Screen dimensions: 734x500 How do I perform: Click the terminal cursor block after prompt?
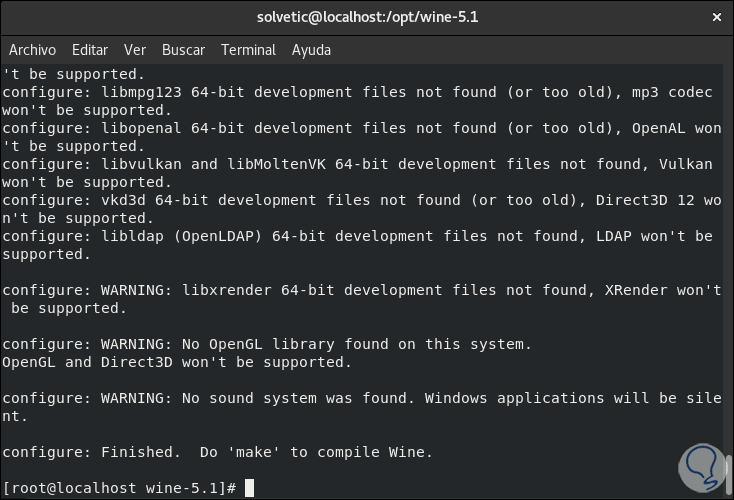click(250, 488)
